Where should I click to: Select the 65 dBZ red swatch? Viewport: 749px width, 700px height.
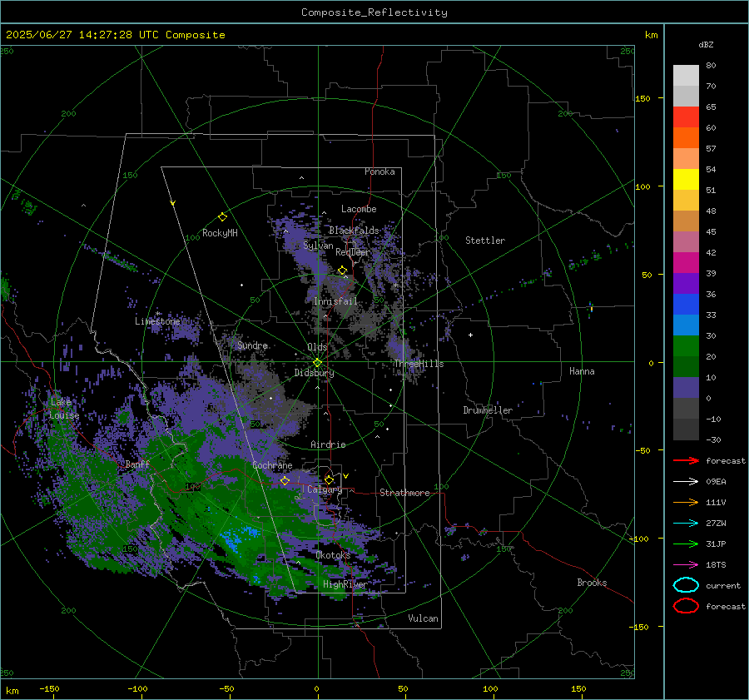(686, 117)
